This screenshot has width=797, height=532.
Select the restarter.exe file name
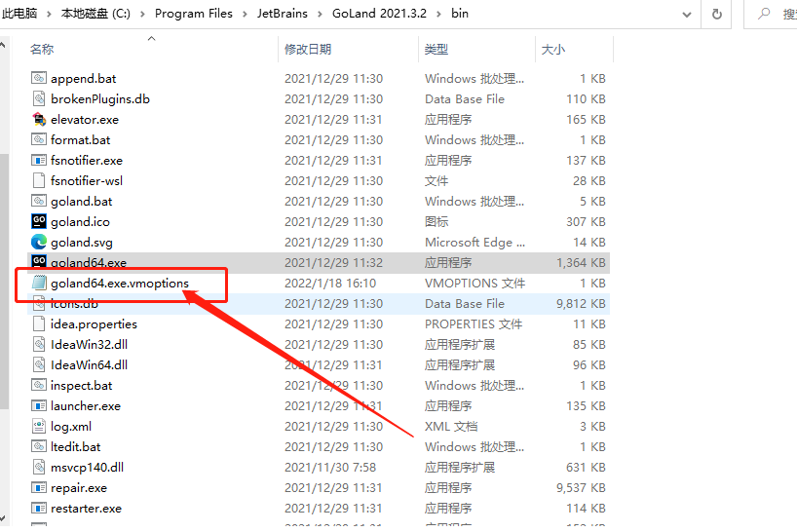coord(86,508)
